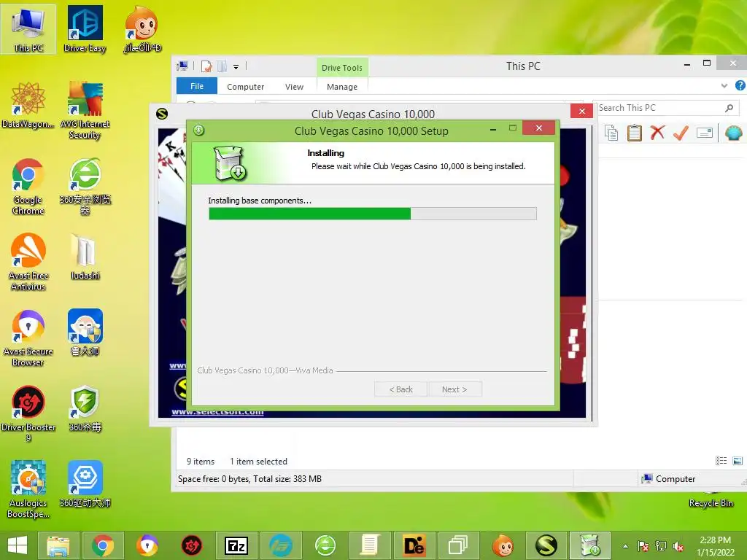Image resolution: width=747 pixels, height=560 pixels.
Task: Open the Manage ribbon tab
Action: [342, 87]
